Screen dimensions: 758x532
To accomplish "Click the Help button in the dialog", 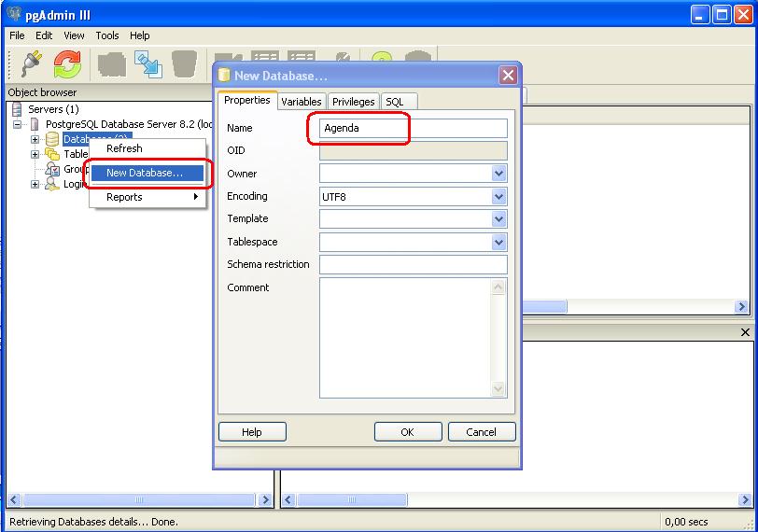I will click(x=252, y=432).
